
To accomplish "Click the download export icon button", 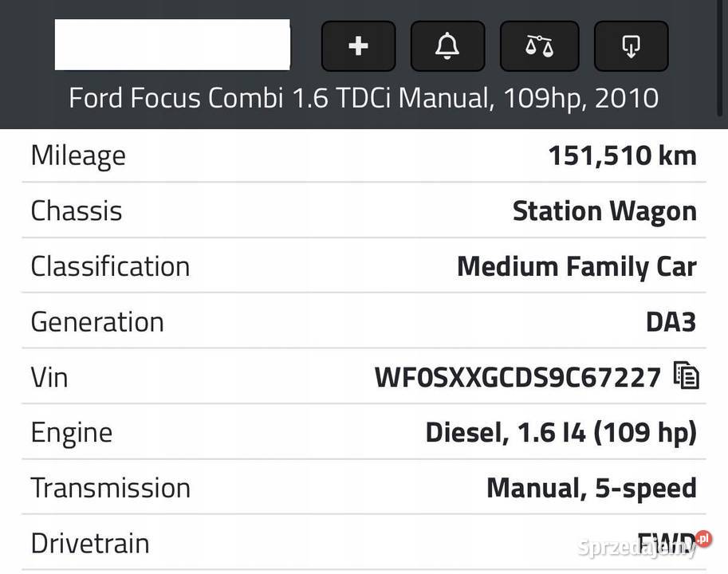I will 631,46.
